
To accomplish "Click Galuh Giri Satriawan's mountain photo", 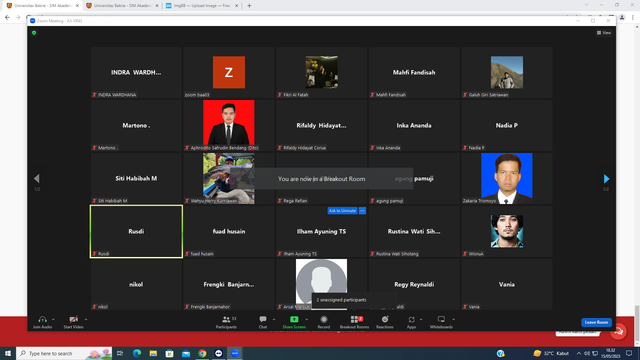I will 507,72.
